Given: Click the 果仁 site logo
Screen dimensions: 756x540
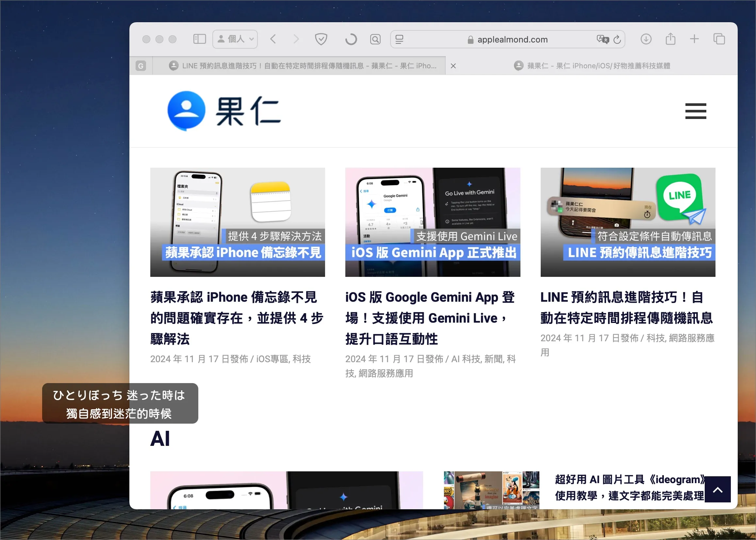Looking at the screenshot, I should click(224, 111).
